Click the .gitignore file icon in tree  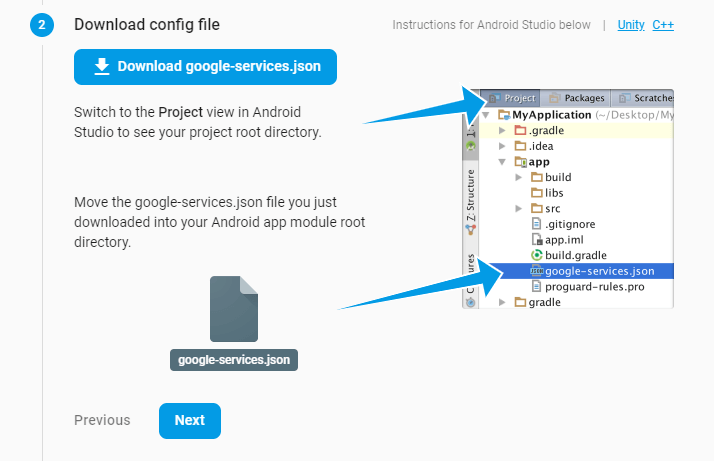tap(536, 224)
